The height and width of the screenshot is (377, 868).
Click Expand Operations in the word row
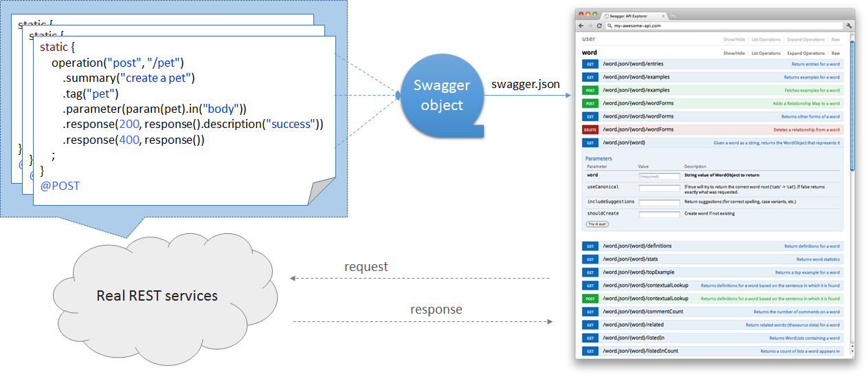805,53
